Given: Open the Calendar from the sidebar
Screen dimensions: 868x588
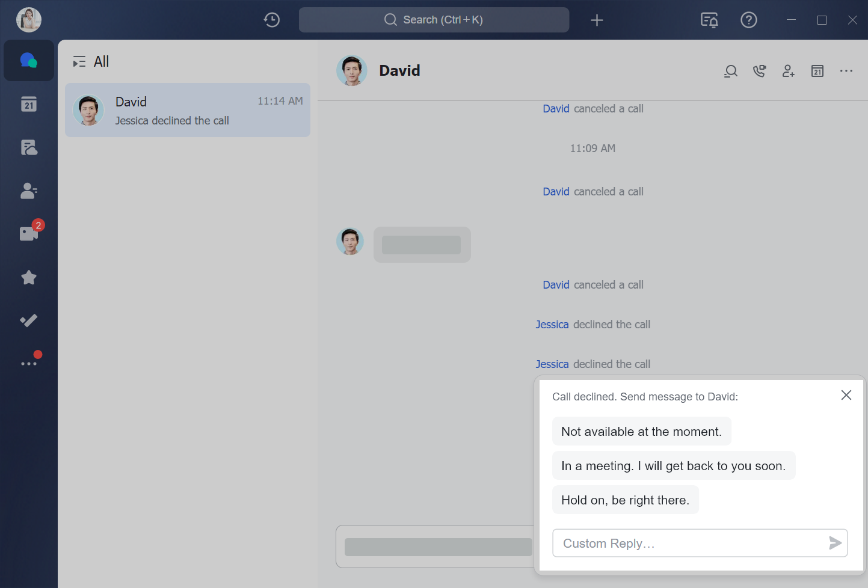Looking at the screenshot, I should [x=28, y=104].
